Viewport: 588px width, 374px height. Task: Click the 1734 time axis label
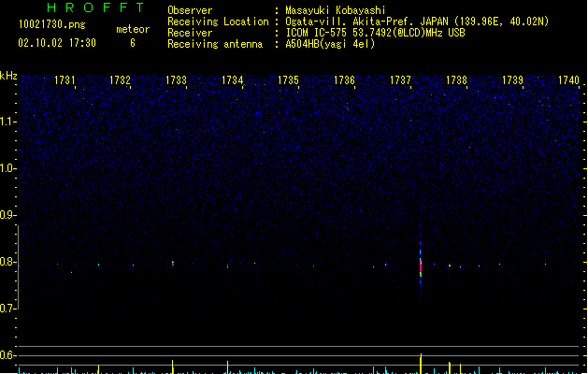click(232, 80)
